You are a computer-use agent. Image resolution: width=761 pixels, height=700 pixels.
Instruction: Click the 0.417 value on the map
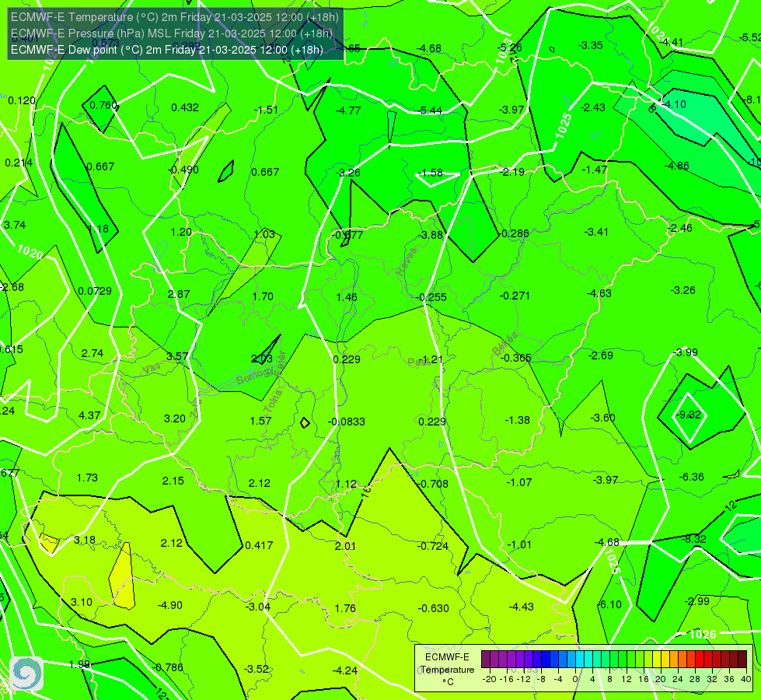[259, 545]
